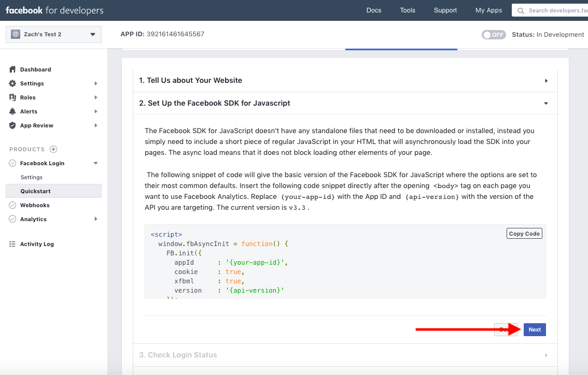Click the Activity Log list icon

(x=12, y=244)
